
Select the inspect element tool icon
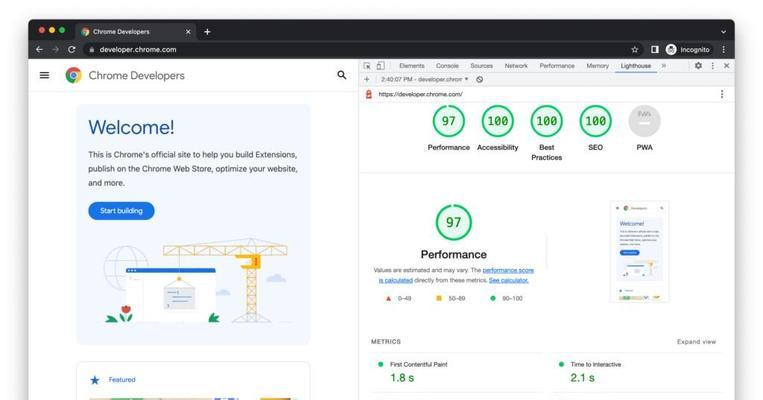[367, 66]
